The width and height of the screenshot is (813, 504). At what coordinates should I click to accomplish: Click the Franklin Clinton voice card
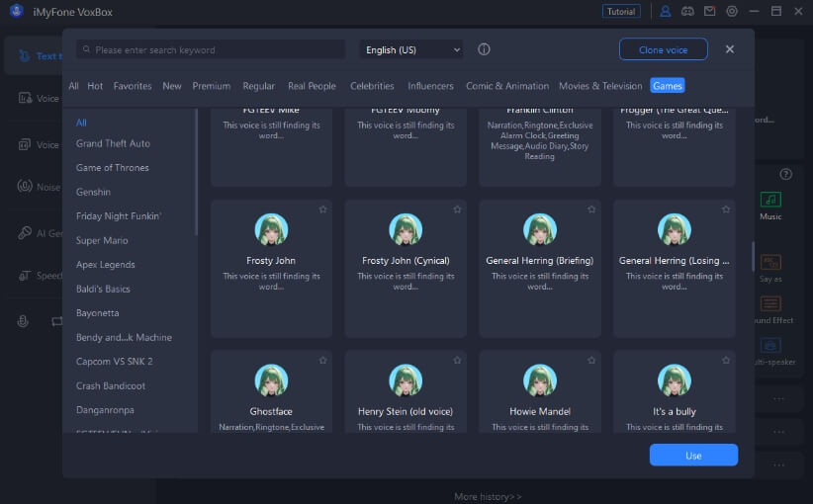click(x=540, y=147)
